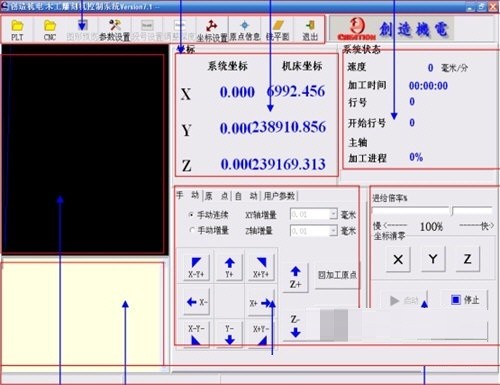Jog the Y- down arrow
500x385 pixels.
(x=229, y=335)
